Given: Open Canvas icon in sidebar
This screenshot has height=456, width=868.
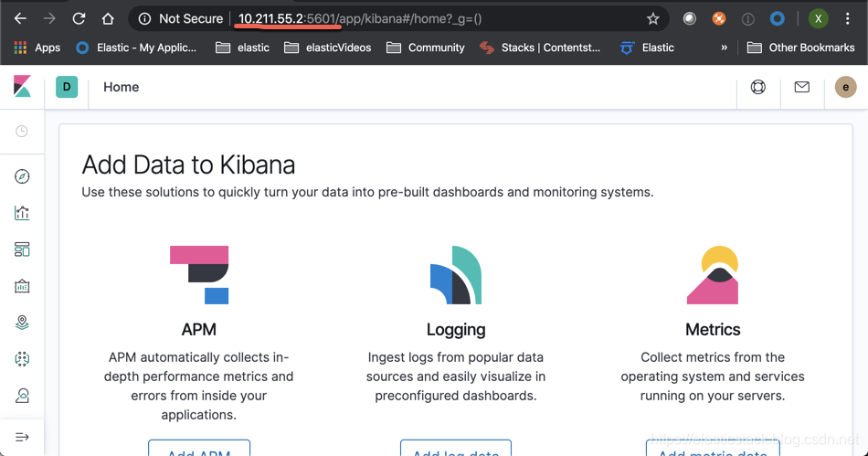Looking at the screenshot, I should (22, 286).
